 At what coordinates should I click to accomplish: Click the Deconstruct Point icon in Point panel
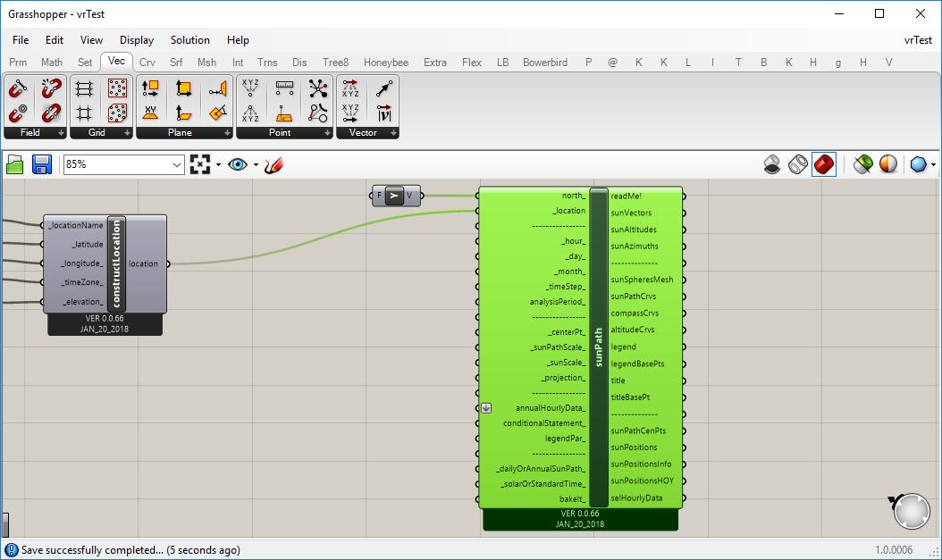point(250,113)
